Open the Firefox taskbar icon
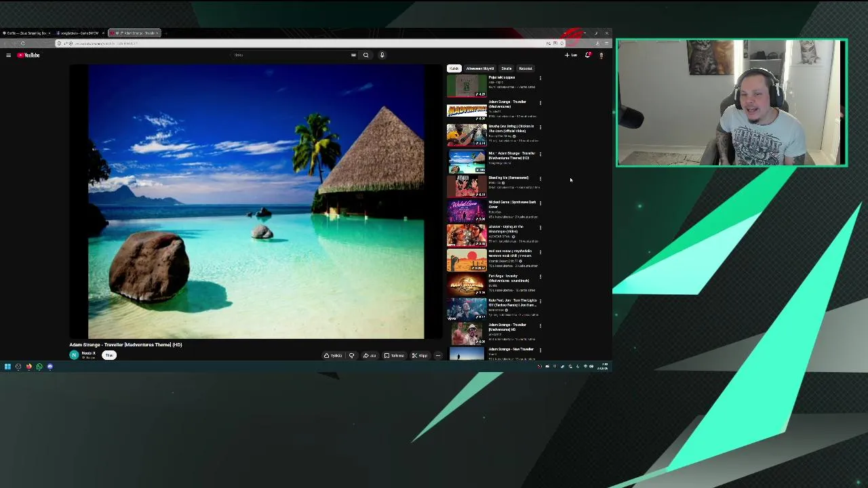 pos(28,367)
